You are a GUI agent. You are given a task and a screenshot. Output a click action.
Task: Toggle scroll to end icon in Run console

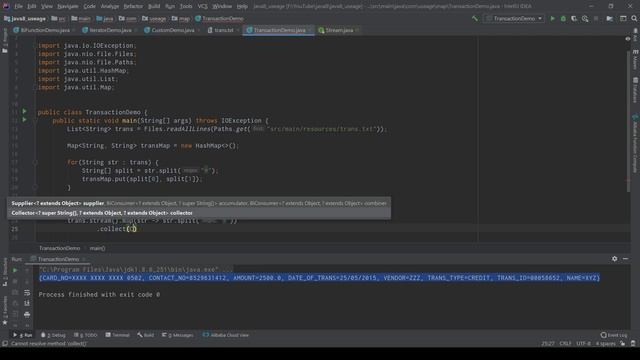(x=27, y=303)
